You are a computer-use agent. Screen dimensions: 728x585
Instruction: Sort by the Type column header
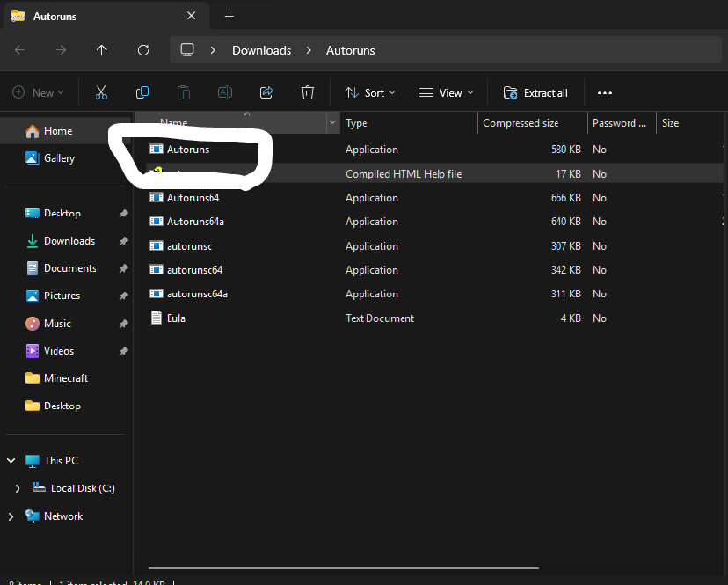coord(409,122)
